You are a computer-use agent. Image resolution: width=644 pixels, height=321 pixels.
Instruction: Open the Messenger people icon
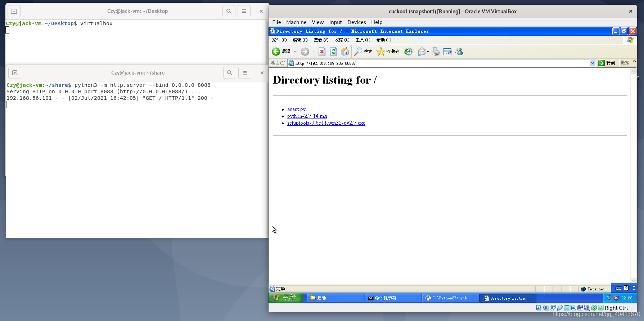point(459,52)
